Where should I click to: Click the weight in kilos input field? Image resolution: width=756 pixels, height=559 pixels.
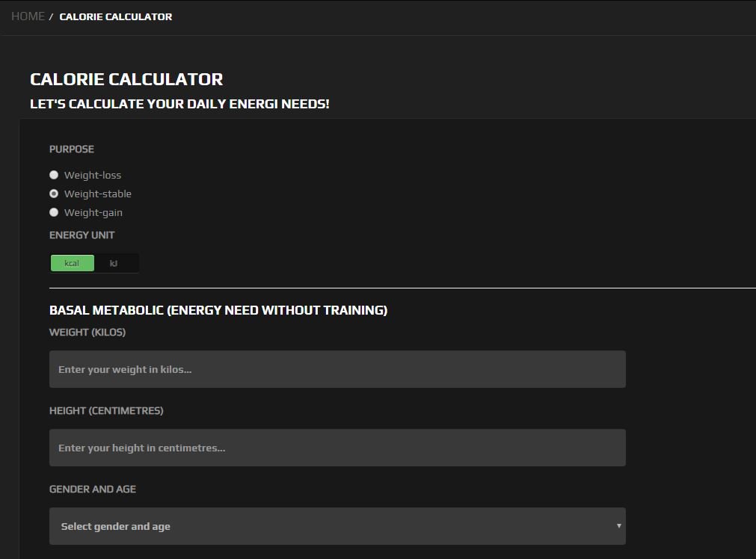tap(336, 368)
